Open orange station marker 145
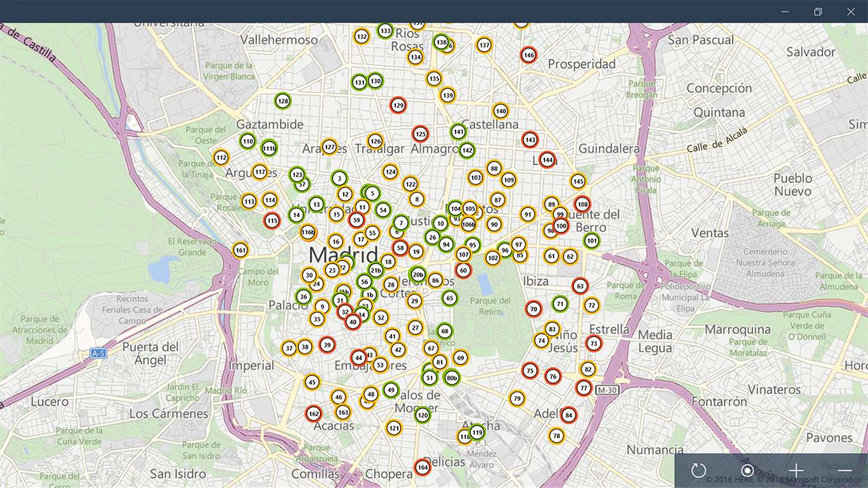 (578, 181)
